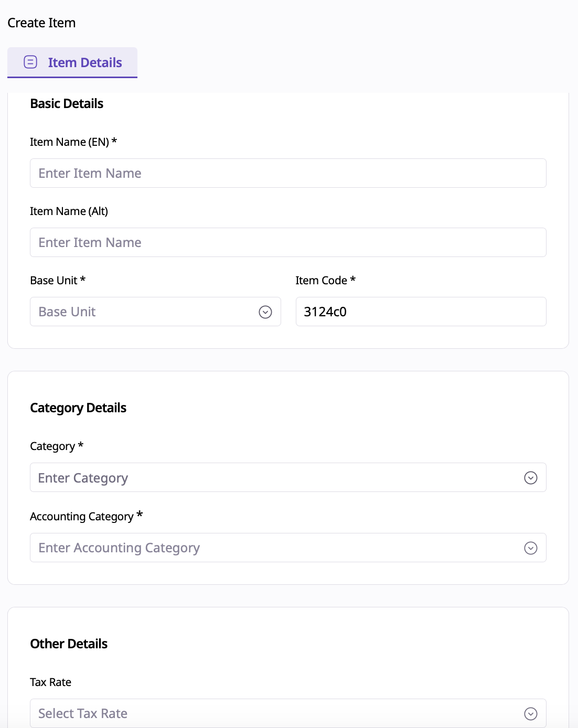Screen dimensions: 578x728
Task: Click the list icon in Item Details tab
Action: coord(30,62)
